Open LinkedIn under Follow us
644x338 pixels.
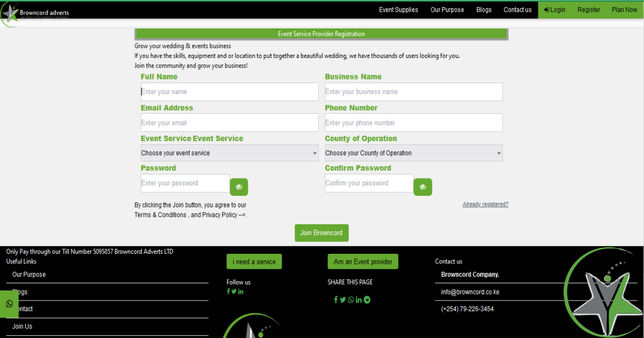click(x=241, y=291)
